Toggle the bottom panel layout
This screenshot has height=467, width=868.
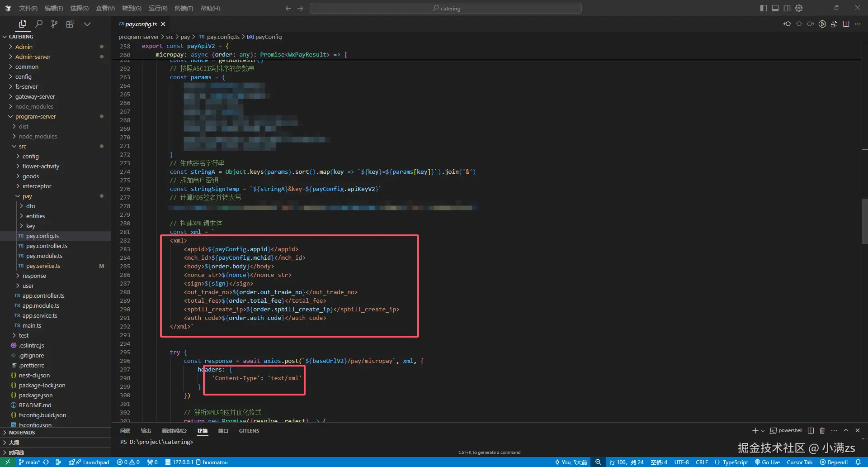775,8
